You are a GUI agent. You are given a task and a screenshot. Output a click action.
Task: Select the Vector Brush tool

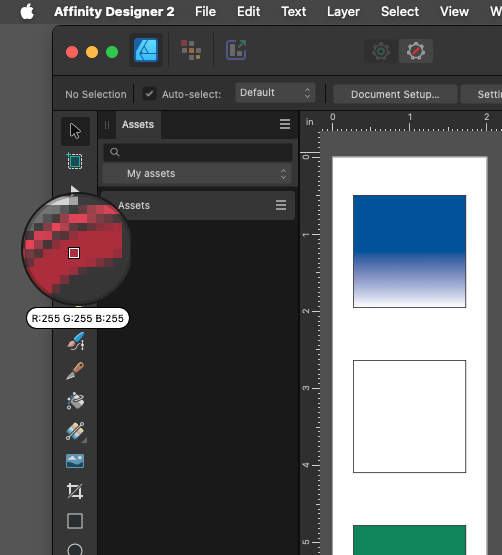tap(75, 341)
